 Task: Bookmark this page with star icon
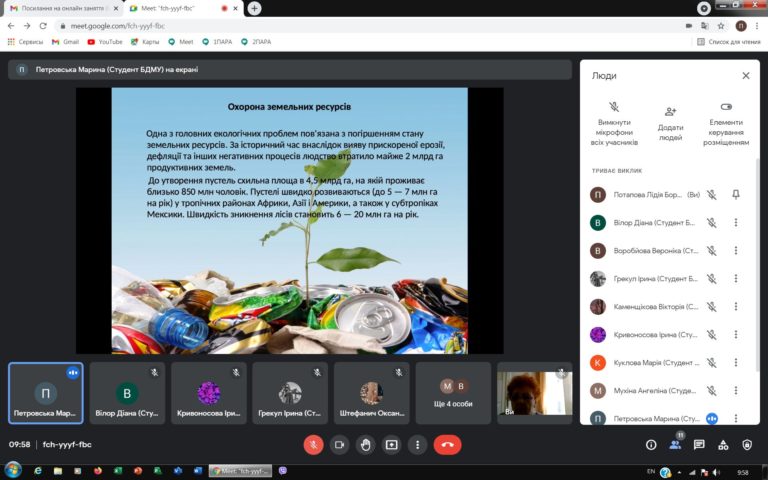click(721, 26)
